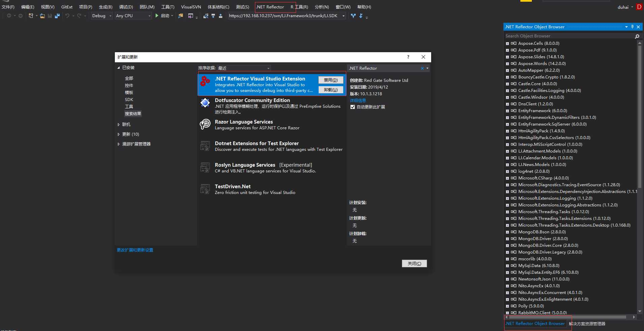
Task: Click the help question mark in dialog title
Action: pos(408,57)
